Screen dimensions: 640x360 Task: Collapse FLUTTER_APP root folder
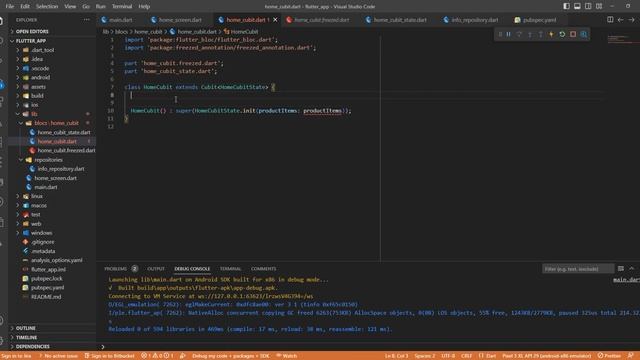coord(52,41)
